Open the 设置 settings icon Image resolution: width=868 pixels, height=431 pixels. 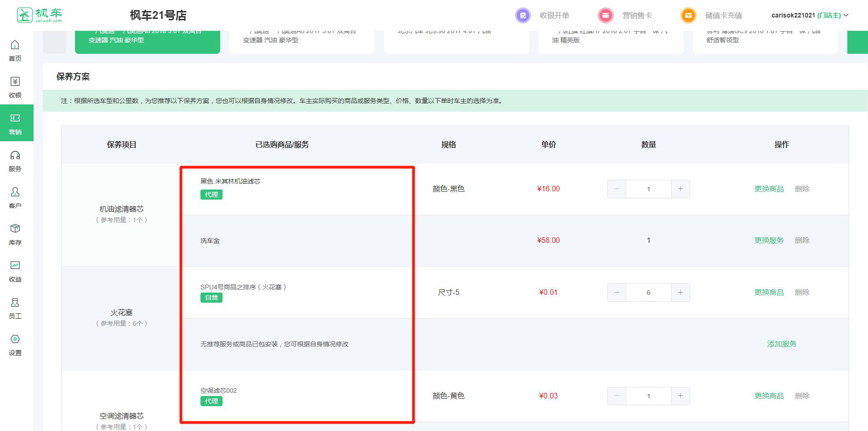(x=15, y=339)
